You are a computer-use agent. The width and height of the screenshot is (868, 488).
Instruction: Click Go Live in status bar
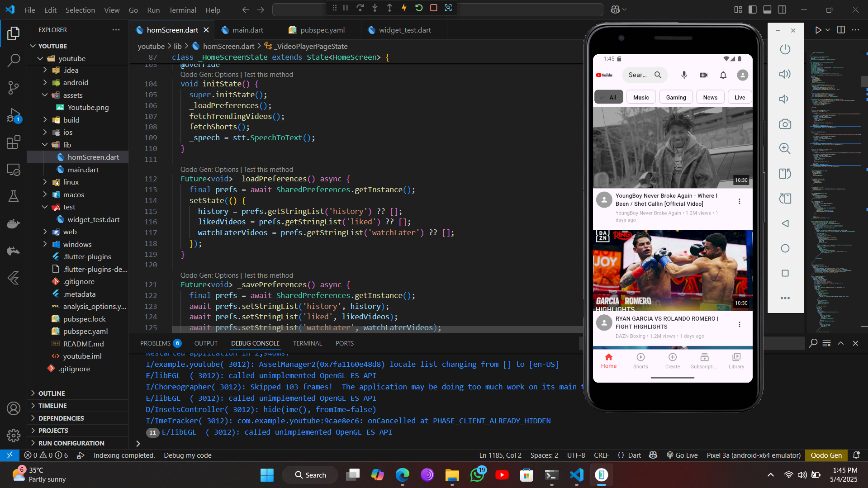click(x=682, y=455)
